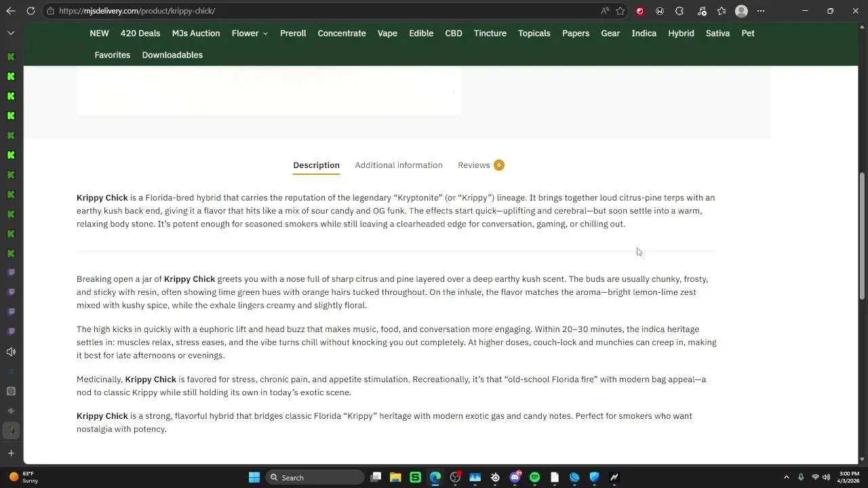
Task: Open Task View on the taskbar
Action: pyautogui.click(x=376, y=477)
